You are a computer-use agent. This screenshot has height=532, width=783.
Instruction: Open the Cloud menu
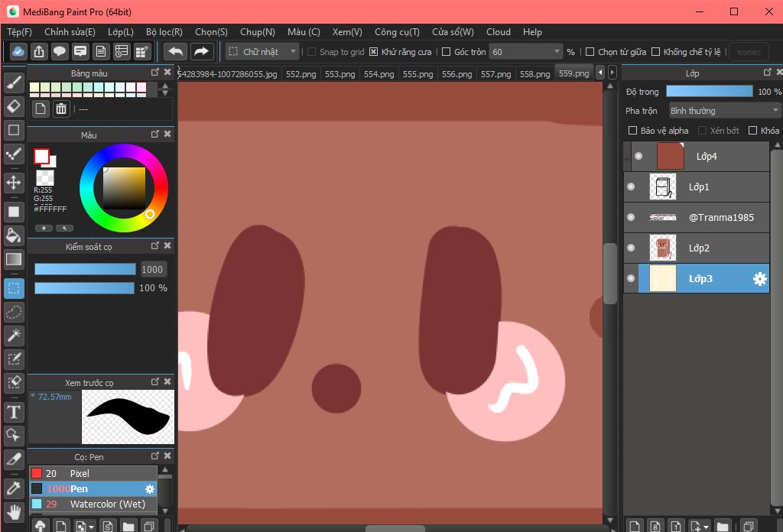click(x=499, y=32)
